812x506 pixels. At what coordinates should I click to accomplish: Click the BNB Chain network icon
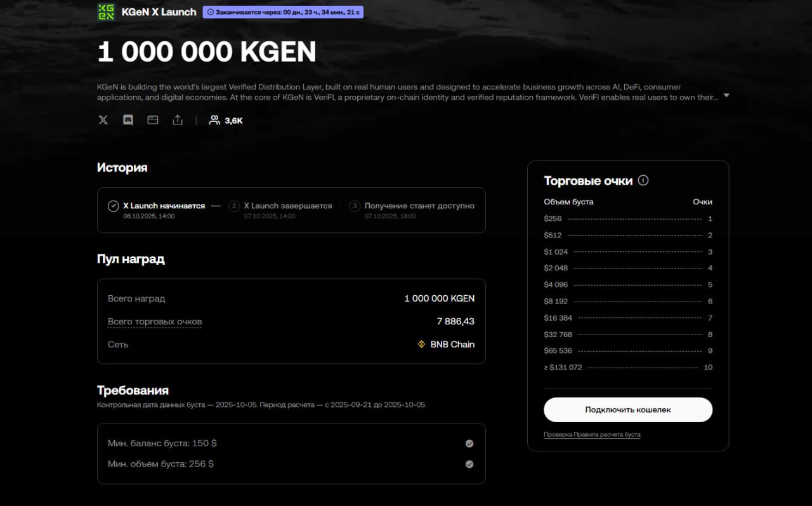421,344
